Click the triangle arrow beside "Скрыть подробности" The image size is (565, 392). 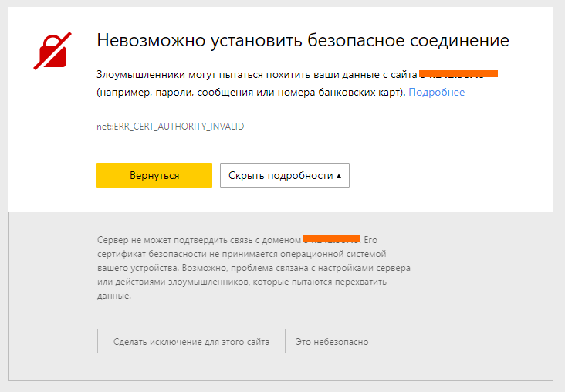coord(339,176)
